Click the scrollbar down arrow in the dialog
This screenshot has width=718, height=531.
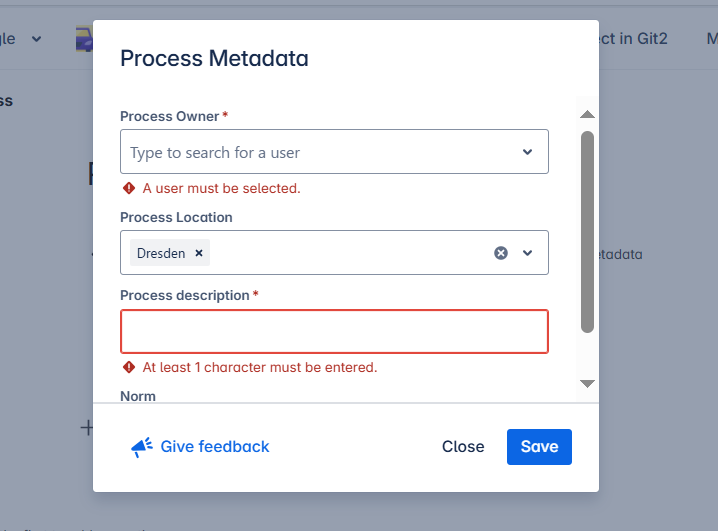click(588, 383)
